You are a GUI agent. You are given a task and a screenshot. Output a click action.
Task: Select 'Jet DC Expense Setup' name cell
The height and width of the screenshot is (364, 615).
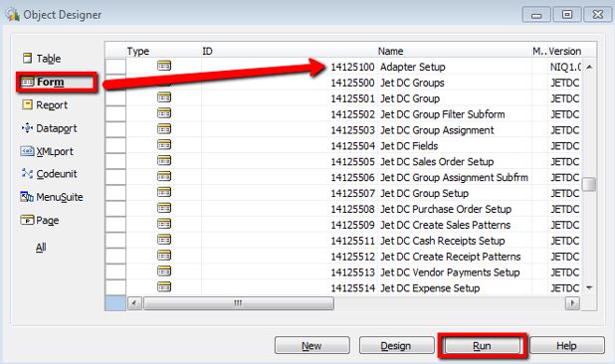pos(430,288)
